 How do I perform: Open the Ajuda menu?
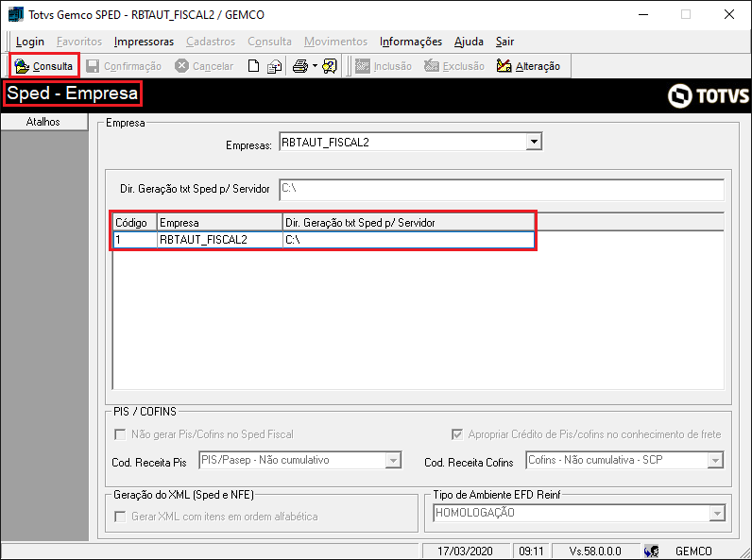[x=469, y=42]
